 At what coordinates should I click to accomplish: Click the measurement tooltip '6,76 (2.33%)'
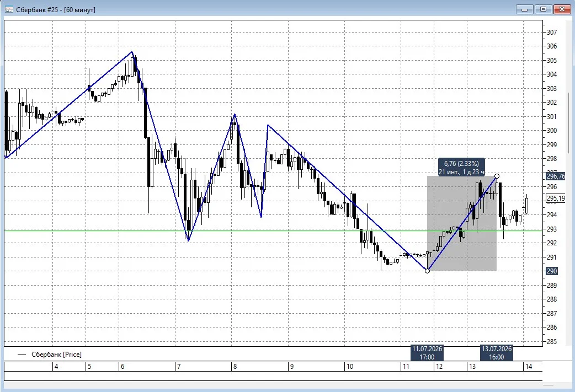pyautogui.click(x=461, y=168)
